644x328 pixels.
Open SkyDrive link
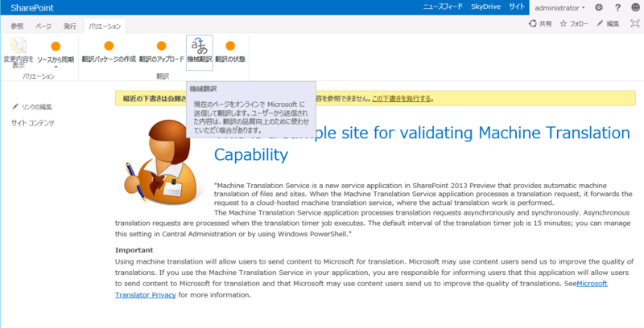coord(486,6)
